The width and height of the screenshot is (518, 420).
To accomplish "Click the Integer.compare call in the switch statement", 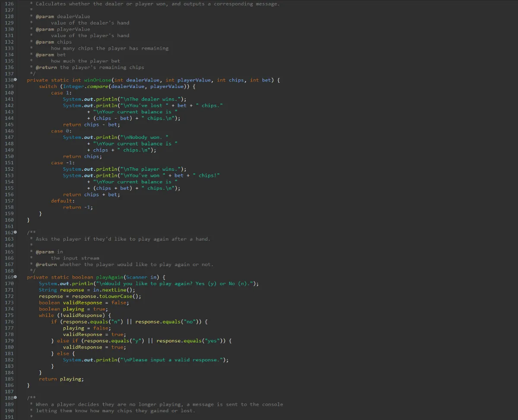I will tap(86, 87).
